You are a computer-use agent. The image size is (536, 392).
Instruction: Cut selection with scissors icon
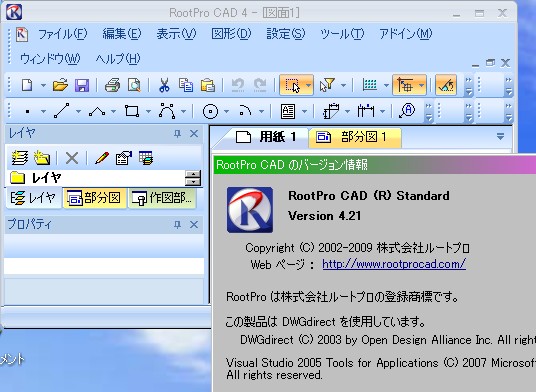tap(164, 85)
